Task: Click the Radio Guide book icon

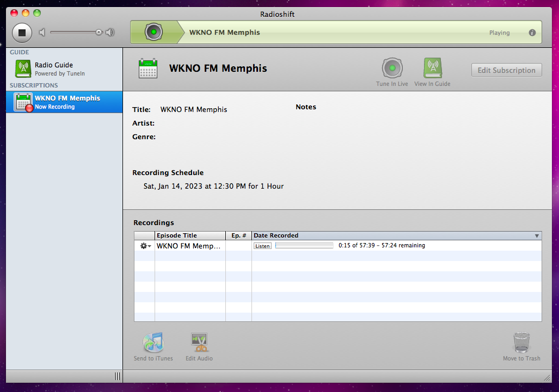Action: click(x=23, y=69)
